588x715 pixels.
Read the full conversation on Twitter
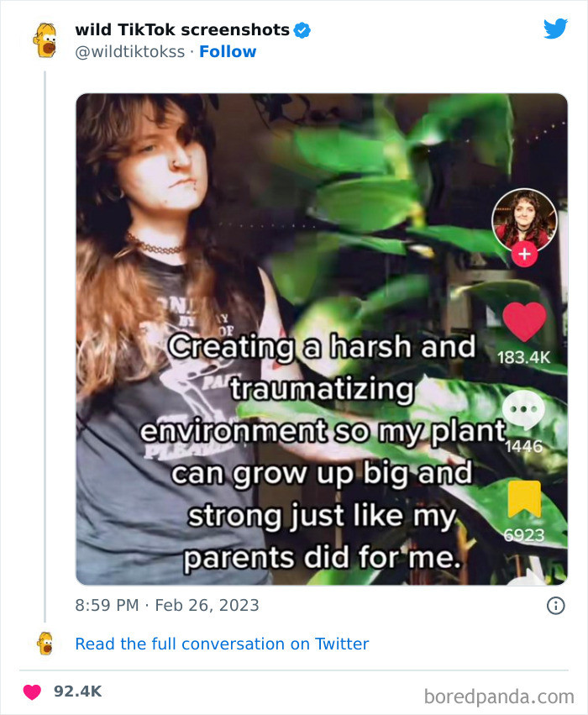click(x=222, y=644)
